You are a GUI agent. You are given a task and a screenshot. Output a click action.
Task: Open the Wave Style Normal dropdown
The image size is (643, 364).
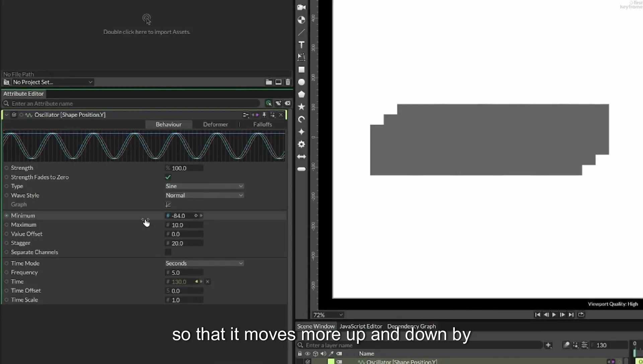click(x=204, y=195)
